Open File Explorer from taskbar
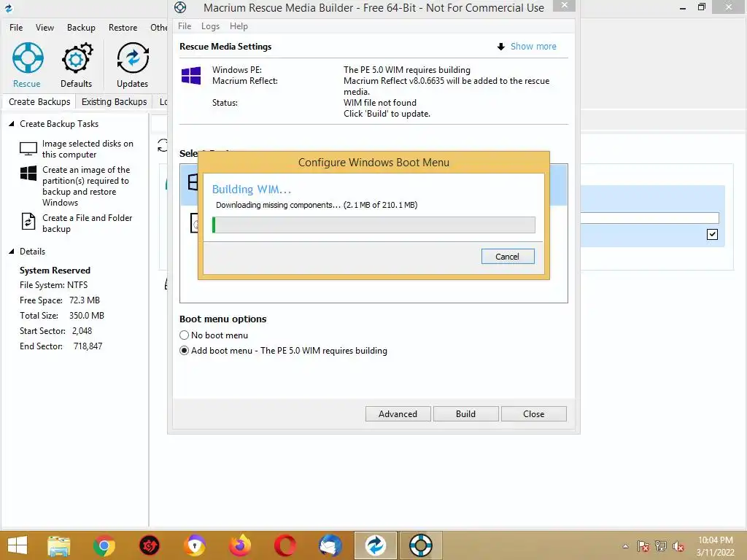This screenshot has height=560, width=747. (x=58, y=545)
